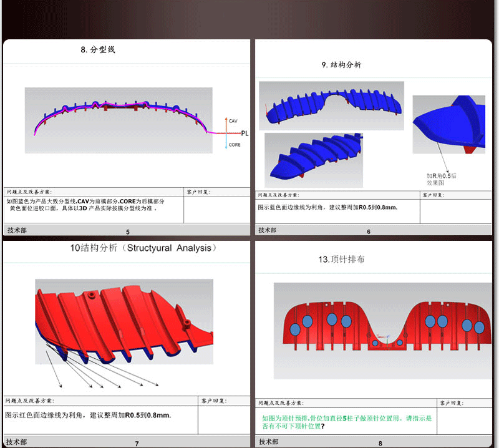
Task: Click the orange CAV arrow label
Action: (233, 121)
